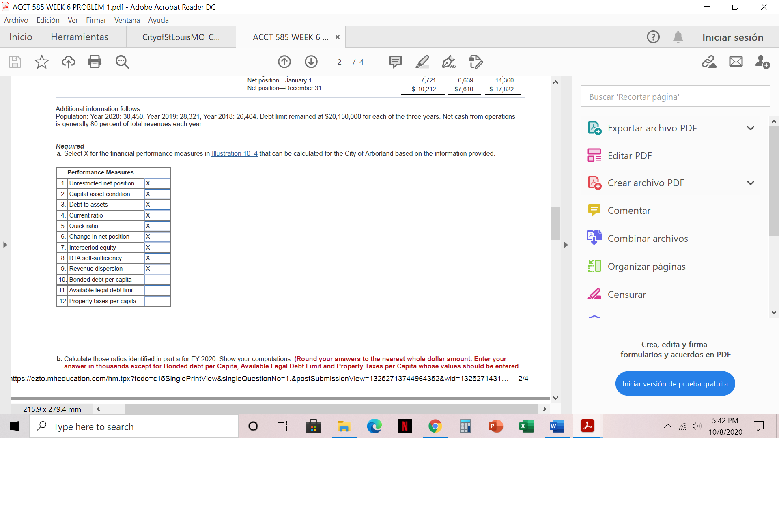Uncheck the X for Quick ratio
The image size is (779, 532).
click(157, 226)
